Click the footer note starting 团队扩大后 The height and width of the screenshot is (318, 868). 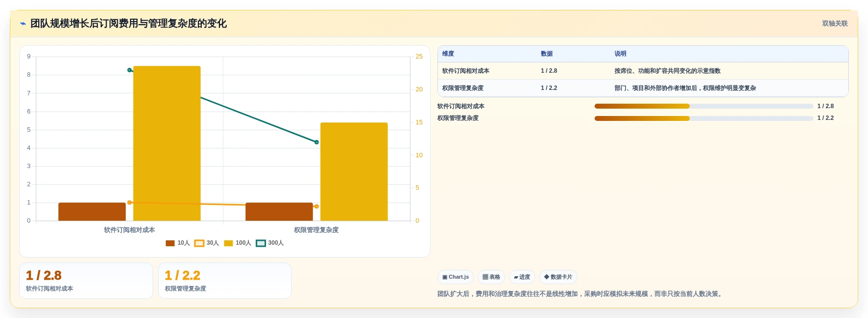tap(581, 294)
